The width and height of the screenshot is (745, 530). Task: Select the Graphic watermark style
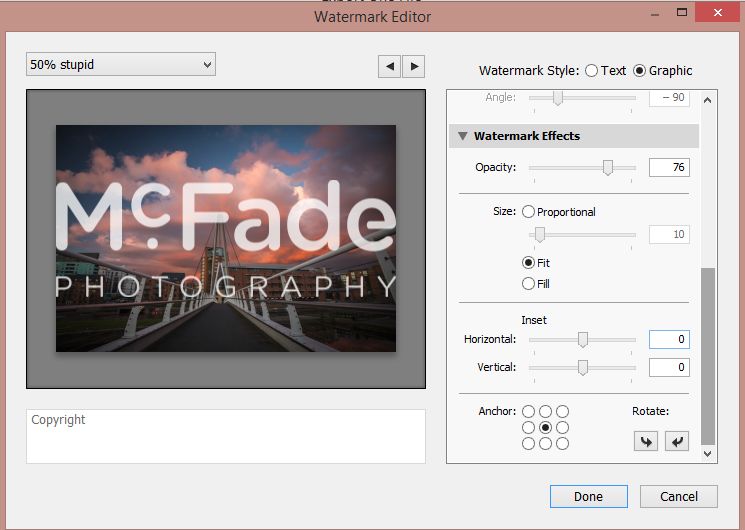pos(640,70)
